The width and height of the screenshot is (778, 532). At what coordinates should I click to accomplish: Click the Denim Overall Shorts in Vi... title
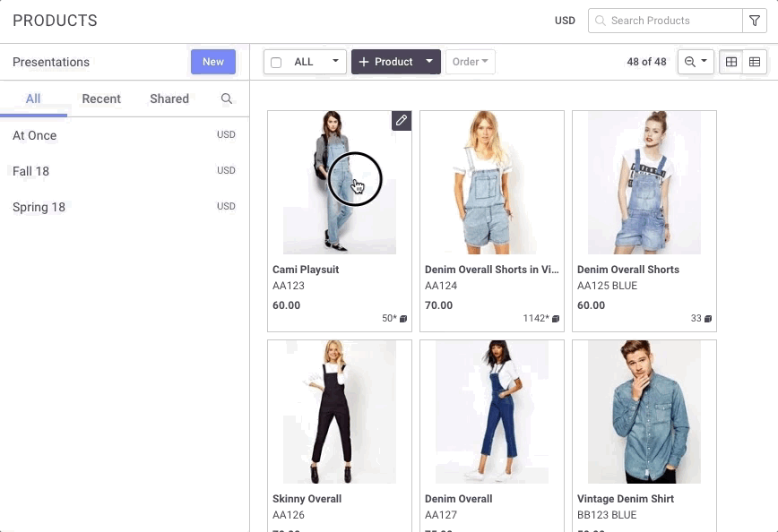point(492,270)
